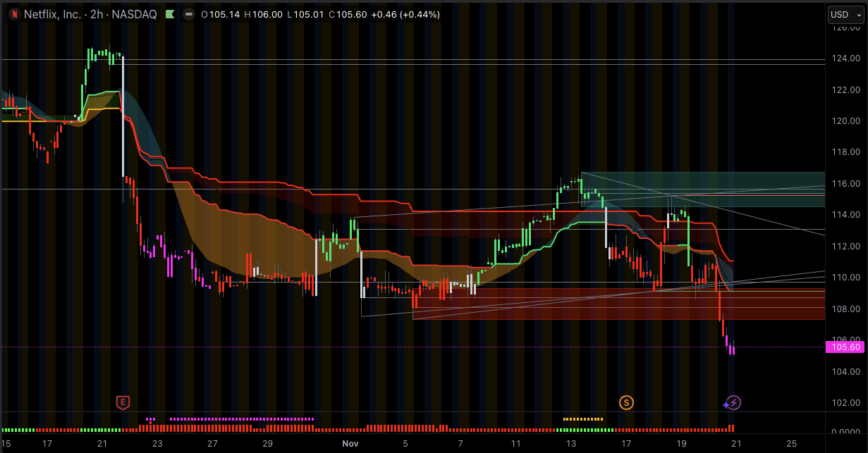The height and width of the screenshot is (453, 868).
Task: Toggle OHLC values with the minus circle icon
Action: (188, 14)
